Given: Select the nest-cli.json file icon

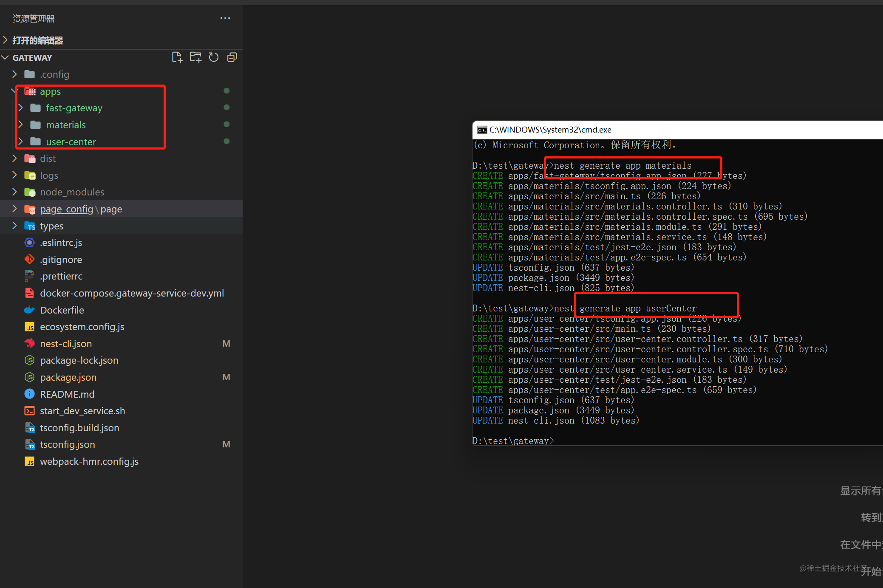Looking at the screenshot, I should tap(29, 344).
